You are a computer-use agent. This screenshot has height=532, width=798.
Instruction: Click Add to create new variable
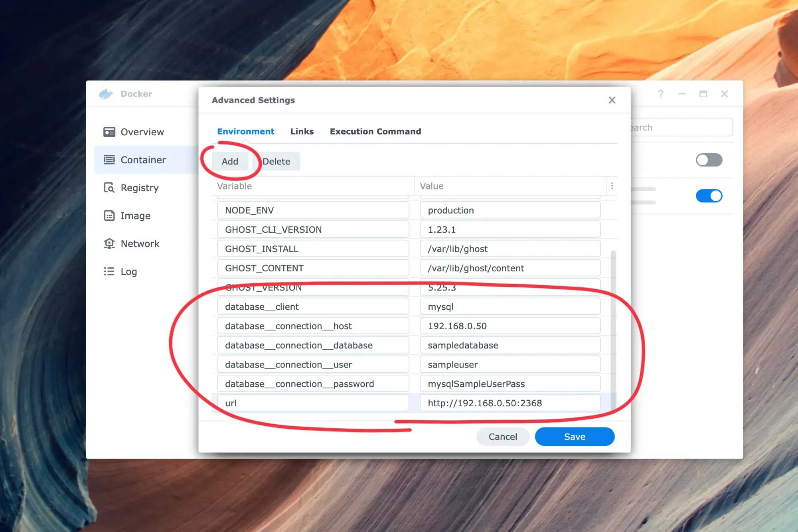point(229,161)
